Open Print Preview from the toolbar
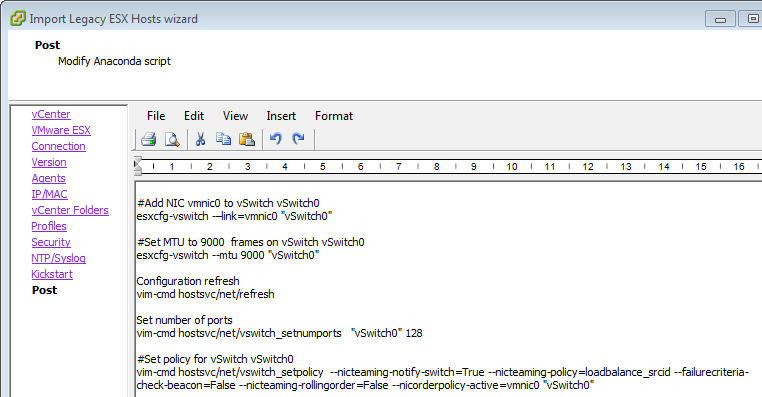 tap(172, 139)
